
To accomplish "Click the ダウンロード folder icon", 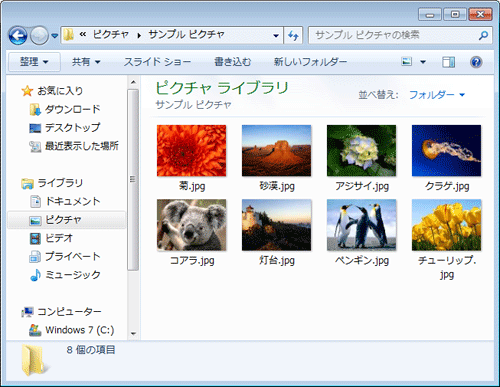I will (35, 109).
